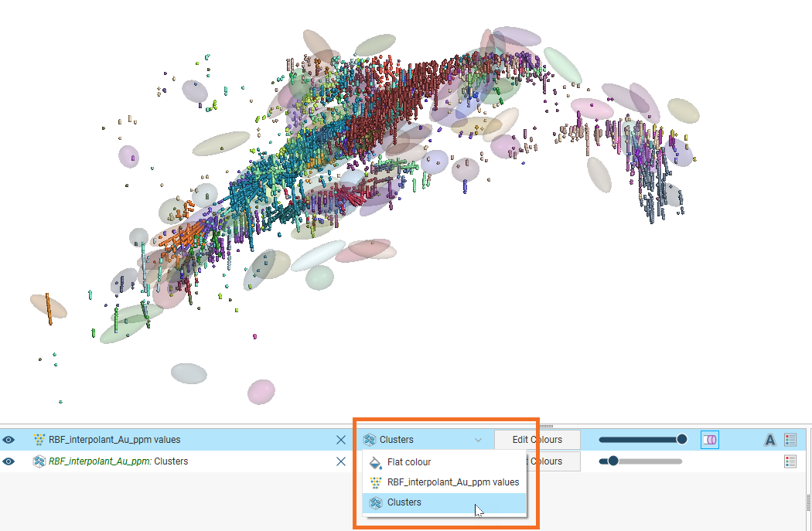The image size is (812, 531).
Task: Choose Clusters option in the dropdown list
Action: pos(445,502)
